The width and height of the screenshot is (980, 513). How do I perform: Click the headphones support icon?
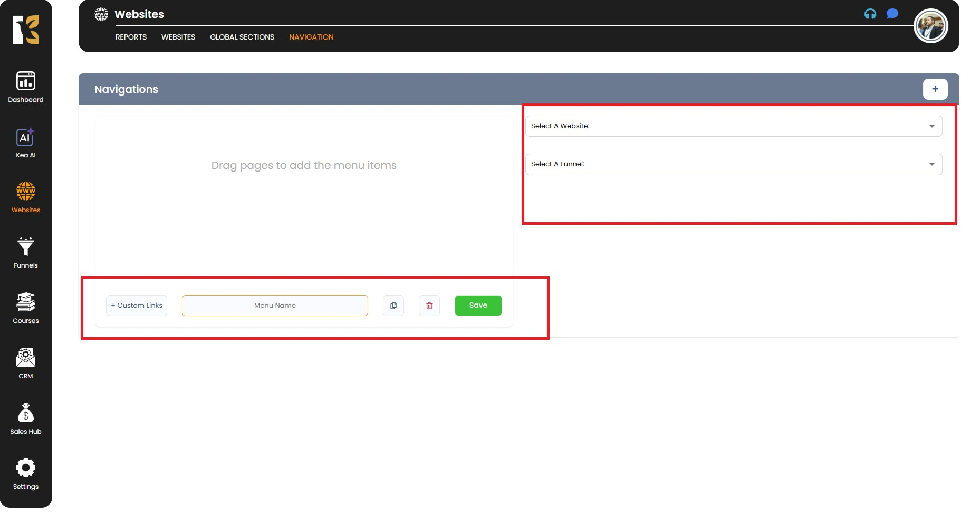click(870, 14)
